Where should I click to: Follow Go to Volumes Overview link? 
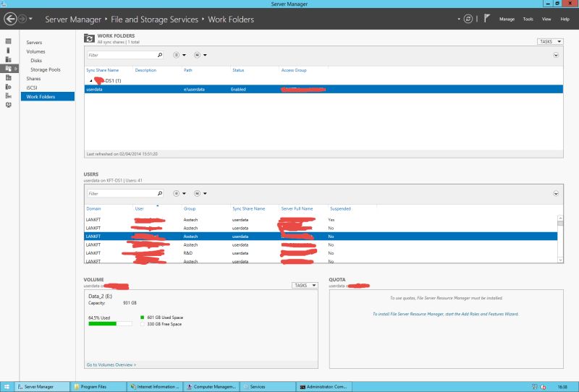click(x=111, y=365)
